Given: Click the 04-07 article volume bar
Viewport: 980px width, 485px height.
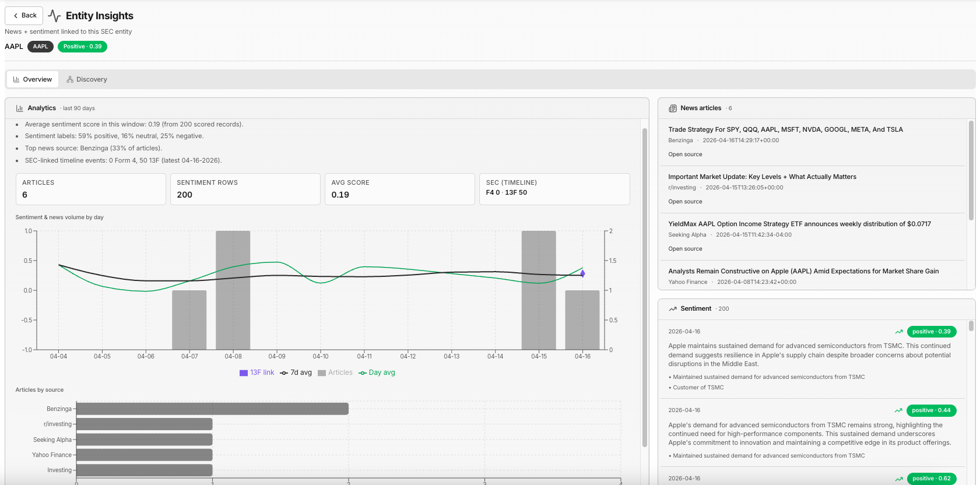Looking at the screenshot, I should click(189, 320).
